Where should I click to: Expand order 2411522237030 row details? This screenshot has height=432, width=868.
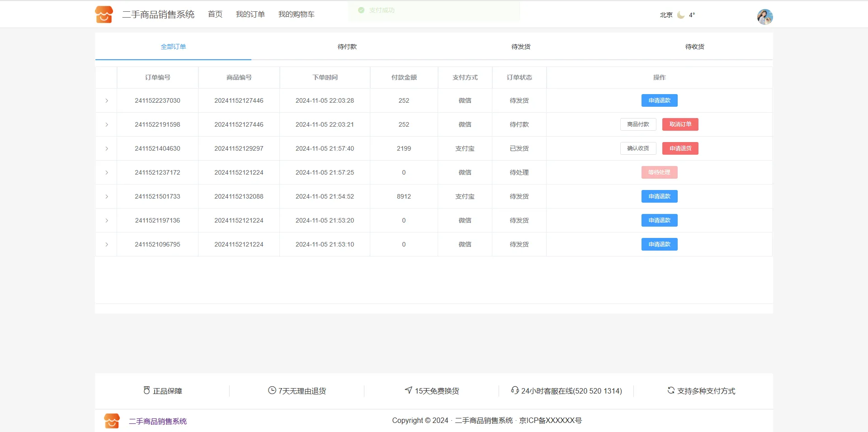coord(107,100)
